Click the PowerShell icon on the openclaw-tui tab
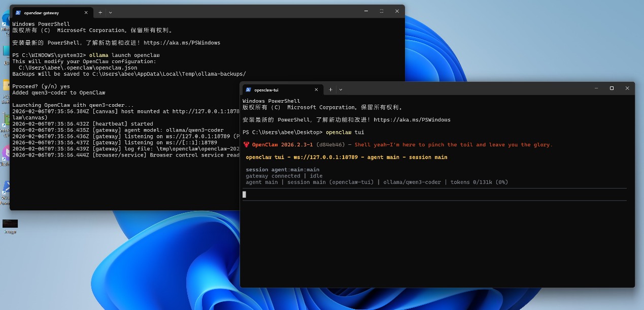 point(249,89)
